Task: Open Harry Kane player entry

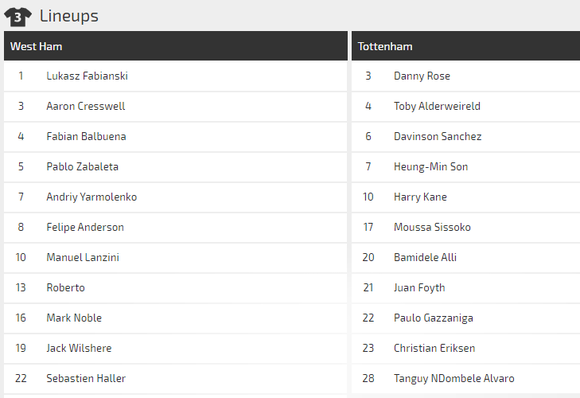Action: (x=420, y=197)
